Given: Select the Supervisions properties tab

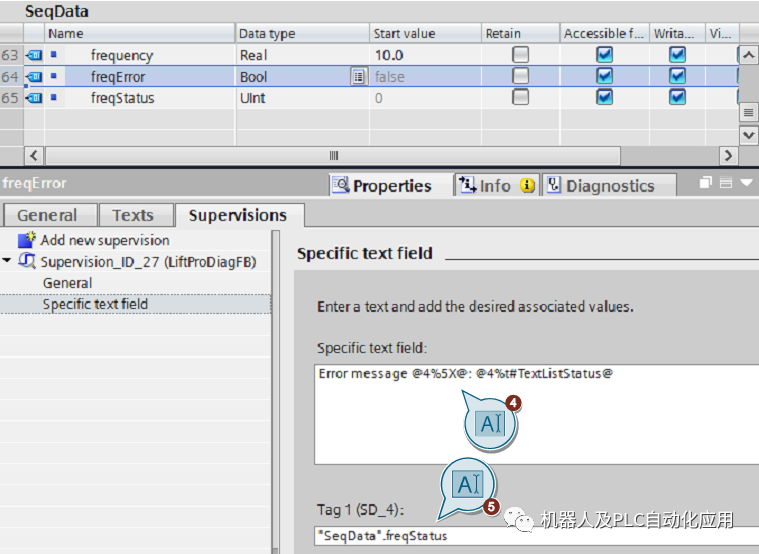Looking at the screenshot, I should [x=239, y=215].
